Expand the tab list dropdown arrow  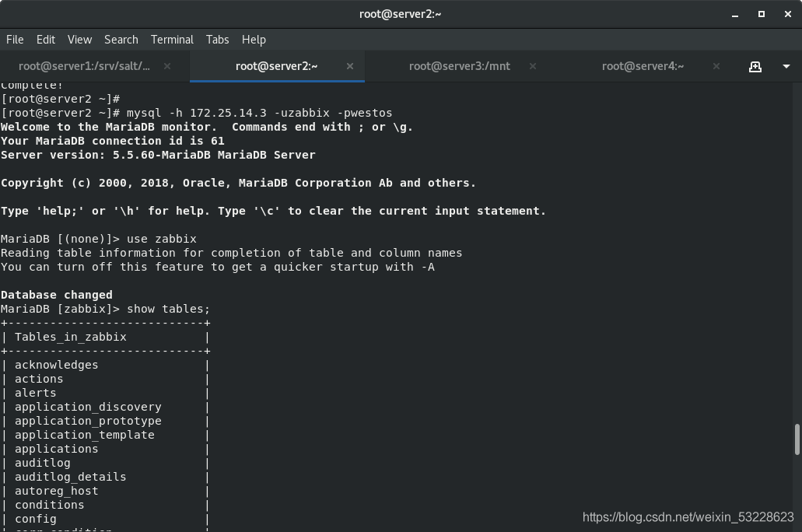pyautogui.click(x=786, y=67)
